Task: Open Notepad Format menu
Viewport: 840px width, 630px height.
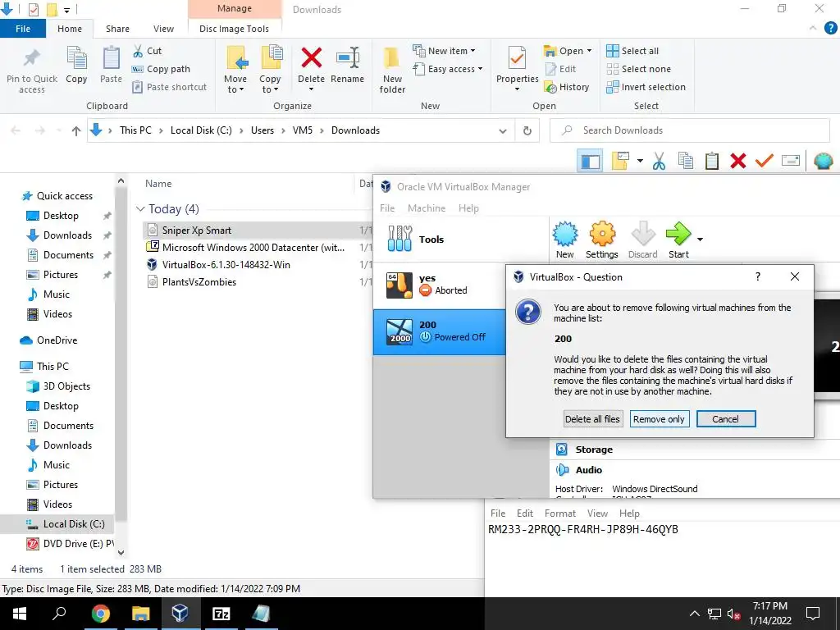Action: coord(559,514)
